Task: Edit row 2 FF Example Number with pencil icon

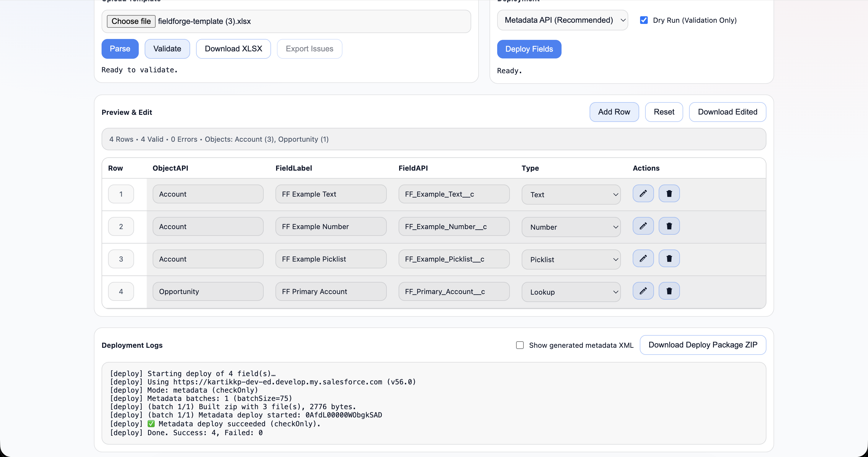Action: pyautogui.click(x=643, y=226)
